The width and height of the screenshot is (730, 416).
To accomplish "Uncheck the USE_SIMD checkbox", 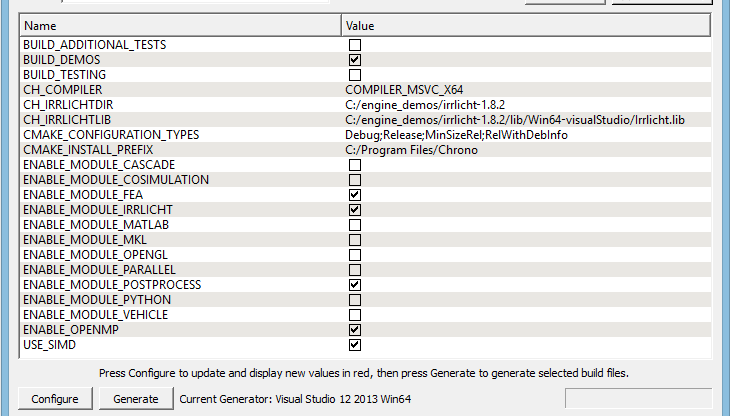I will 354,345.
